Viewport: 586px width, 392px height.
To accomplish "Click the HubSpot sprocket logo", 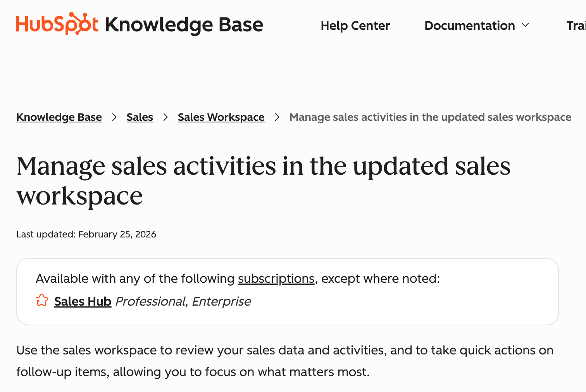I will point(57,24).
